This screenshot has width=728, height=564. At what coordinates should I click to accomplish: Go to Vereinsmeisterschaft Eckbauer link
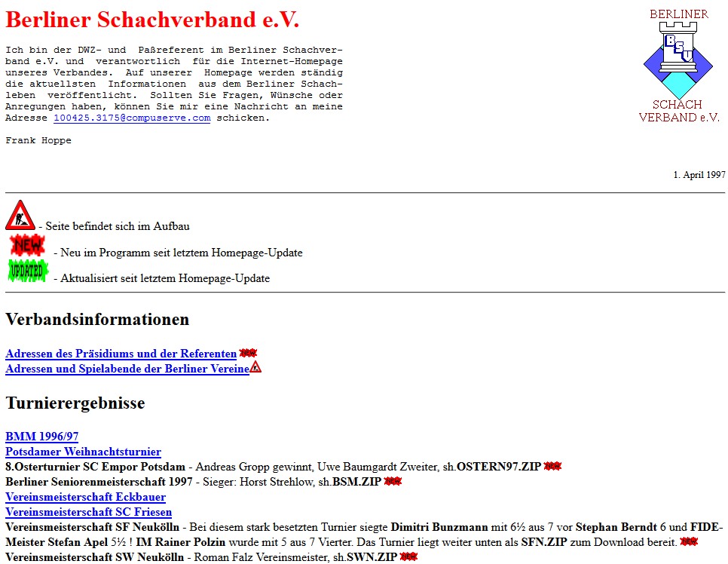coord(85,497)
